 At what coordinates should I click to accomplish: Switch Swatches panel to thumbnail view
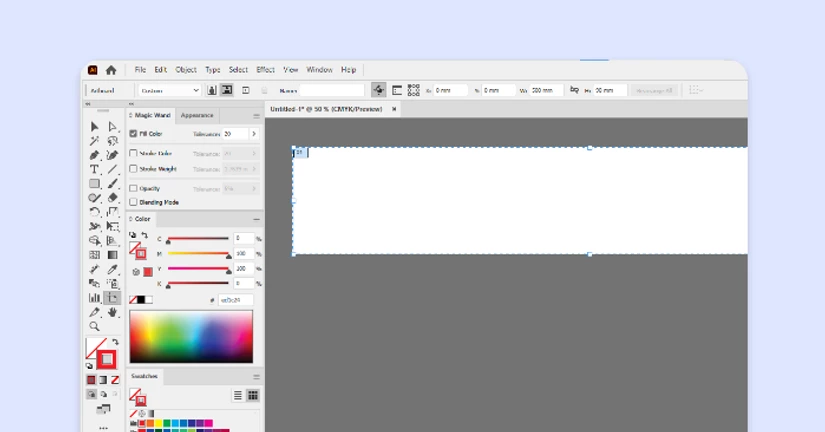253,395
